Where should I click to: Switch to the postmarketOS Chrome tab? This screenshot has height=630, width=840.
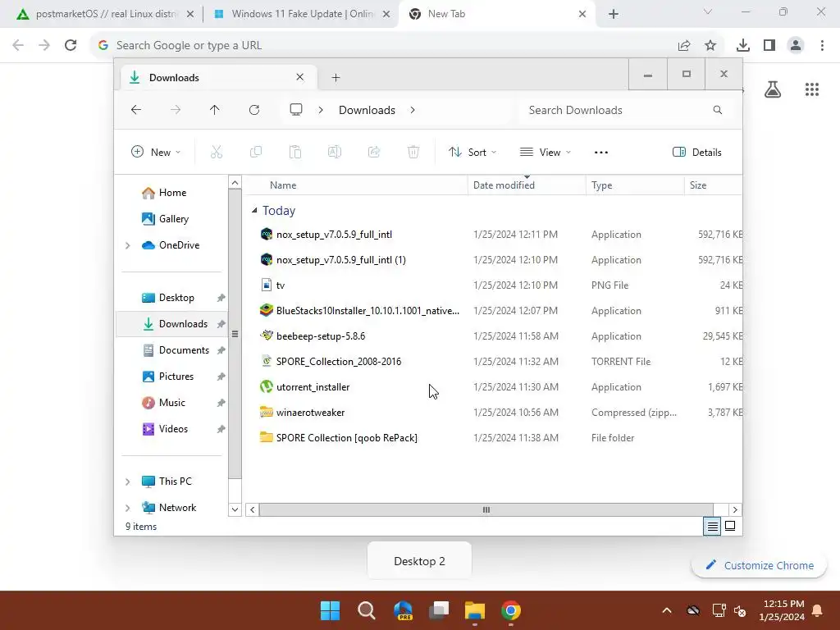tap(104, 14)
